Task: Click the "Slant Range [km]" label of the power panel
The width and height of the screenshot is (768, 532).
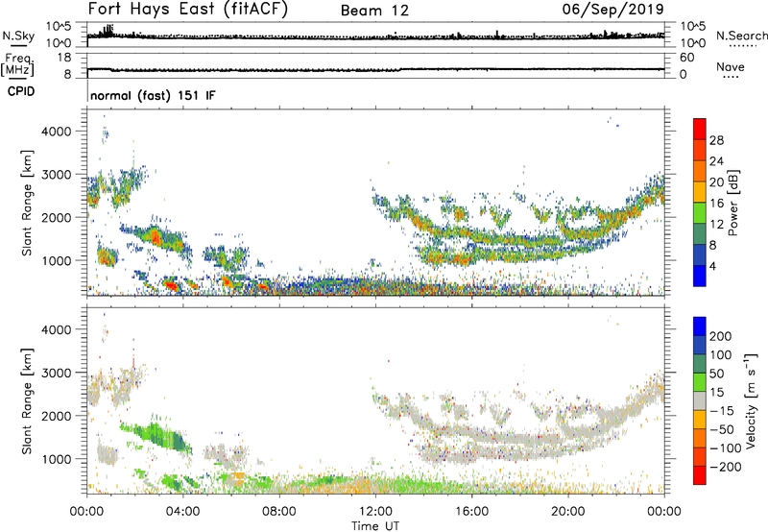Action: (x=27, y=203)
